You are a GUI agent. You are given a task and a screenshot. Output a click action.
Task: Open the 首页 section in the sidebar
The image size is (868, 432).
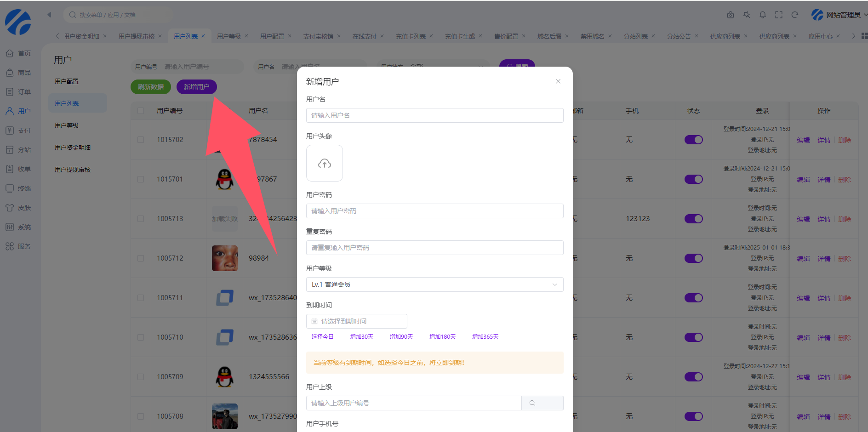18,53
